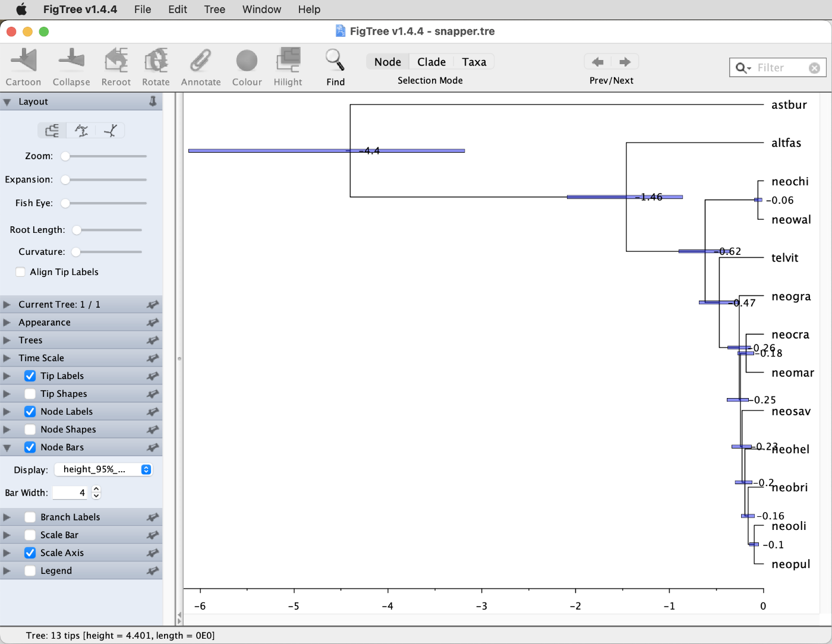Select radial tree layout icon
832x644 pixels.
pyautogui.click(x=111, y=131)
